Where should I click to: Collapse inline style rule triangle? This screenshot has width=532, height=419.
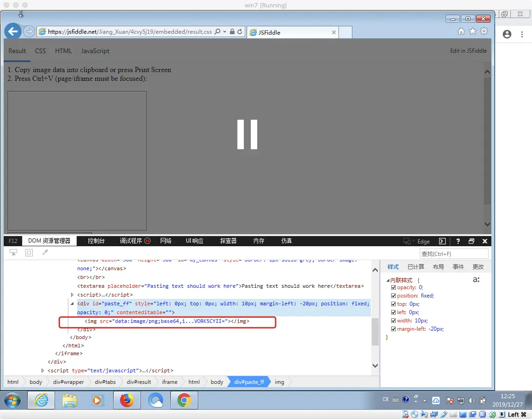tap(388, 280)
